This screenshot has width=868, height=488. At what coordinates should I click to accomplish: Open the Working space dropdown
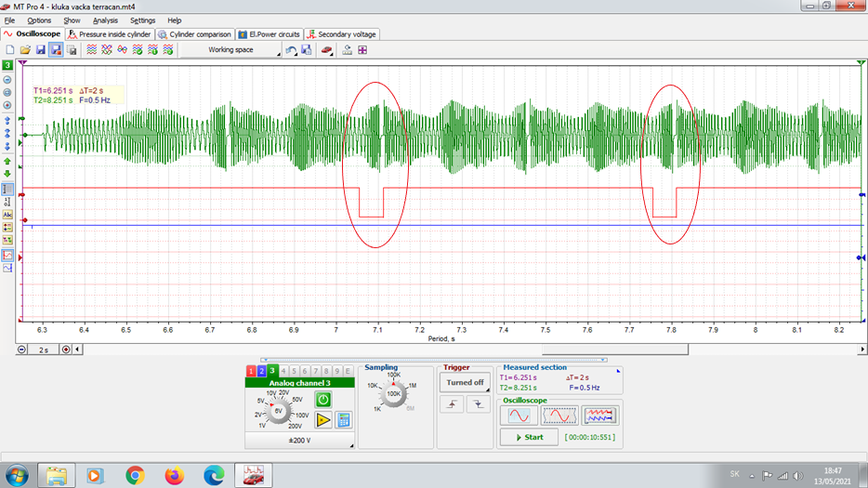(230, 50)
